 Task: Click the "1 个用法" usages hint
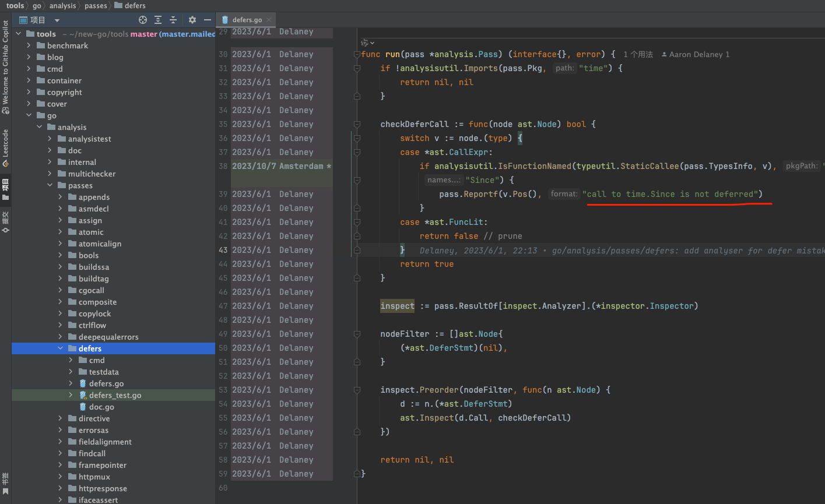click(x=638, y=54)
